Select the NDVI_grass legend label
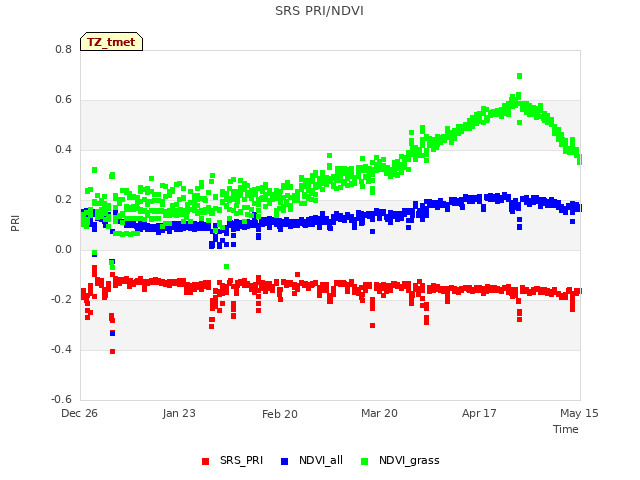 pyautogui.click(x=409, y=460)
